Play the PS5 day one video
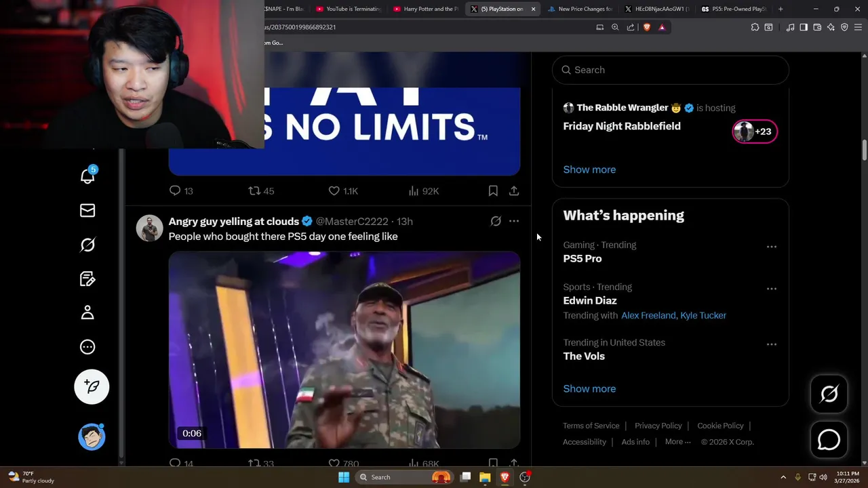 [x=344, y=350]
